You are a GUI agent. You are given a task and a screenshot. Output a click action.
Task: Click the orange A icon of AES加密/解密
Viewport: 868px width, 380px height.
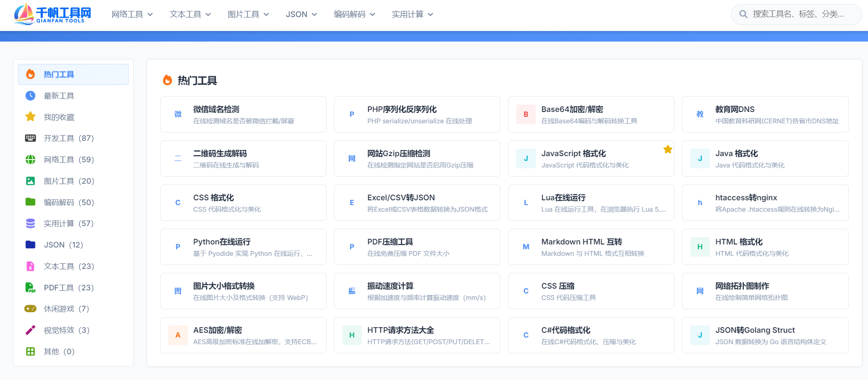(x=178, y=335)
